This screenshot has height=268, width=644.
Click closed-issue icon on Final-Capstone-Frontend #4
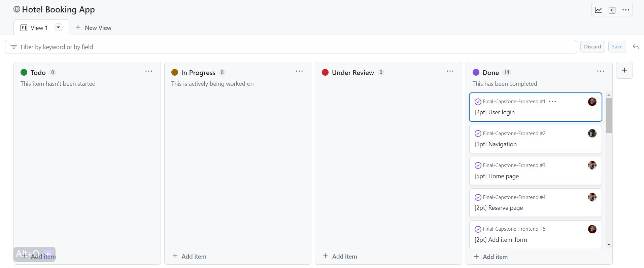(x=478, y=197)
